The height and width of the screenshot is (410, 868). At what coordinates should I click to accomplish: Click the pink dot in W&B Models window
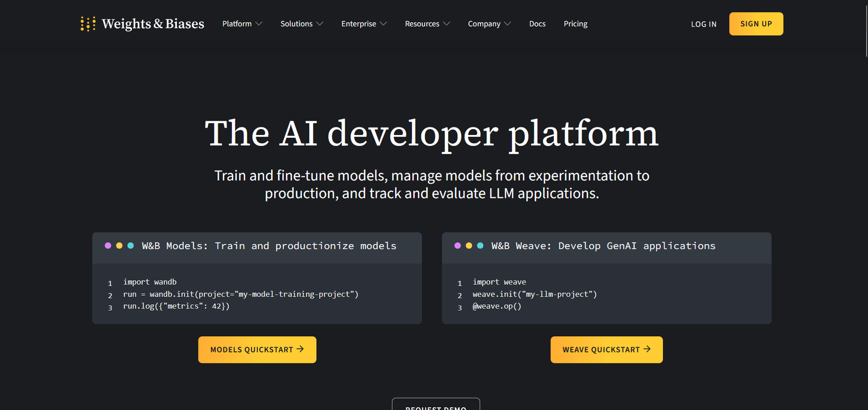(x=108, y=246)
